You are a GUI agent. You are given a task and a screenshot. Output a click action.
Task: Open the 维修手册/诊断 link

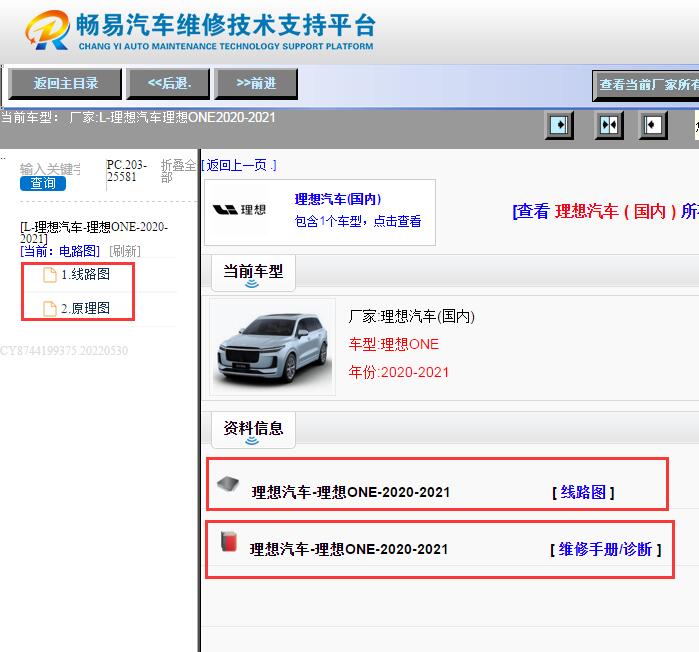pos(605,549)
